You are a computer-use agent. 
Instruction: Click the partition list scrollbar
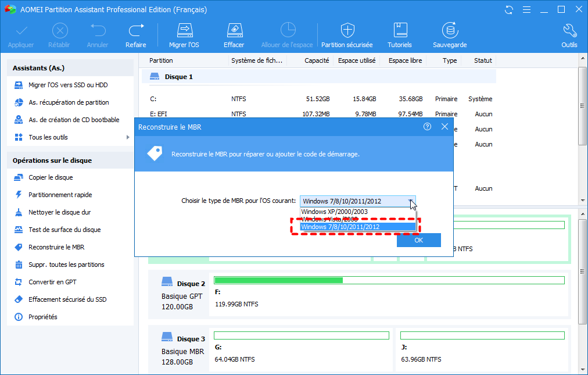coord(582,106)
